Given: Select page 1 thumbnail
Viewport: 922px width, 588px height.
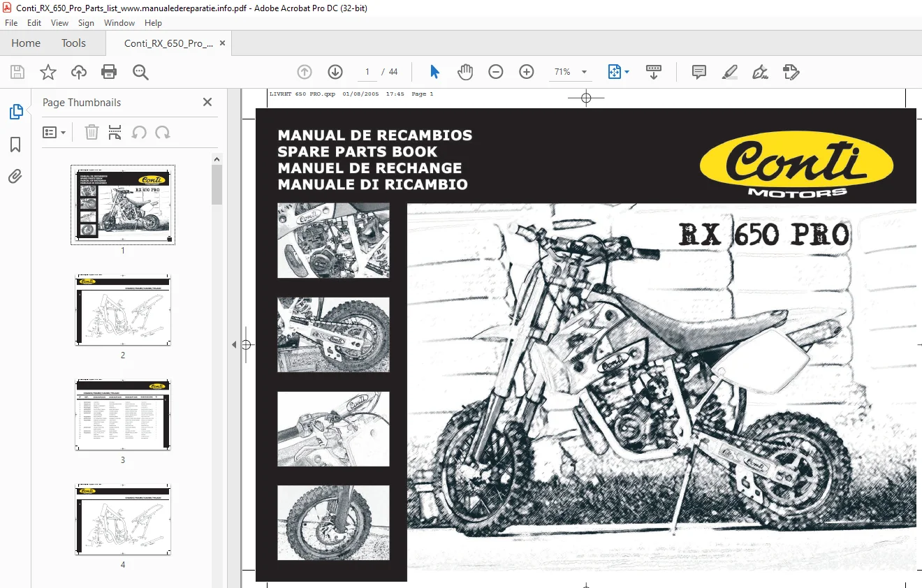Looking at the screenshot, I should pyautogui.click(x=123, y=205).
